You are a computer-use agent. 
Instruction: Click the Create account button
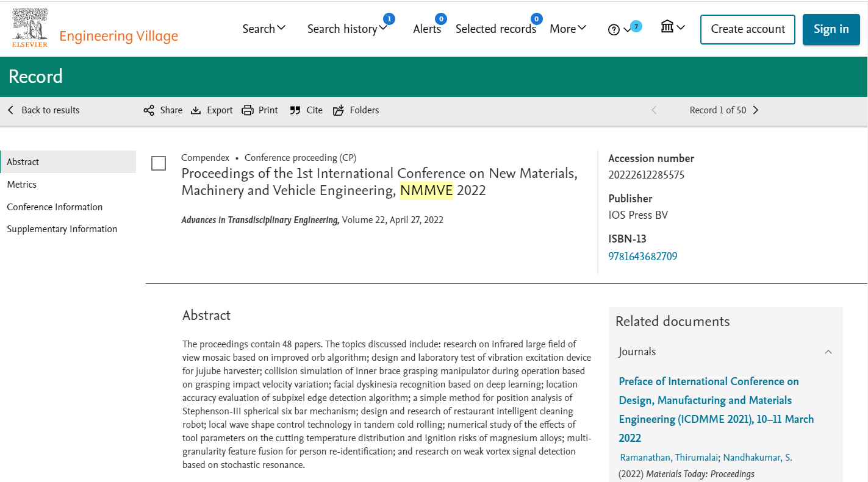tap(747, 29)
